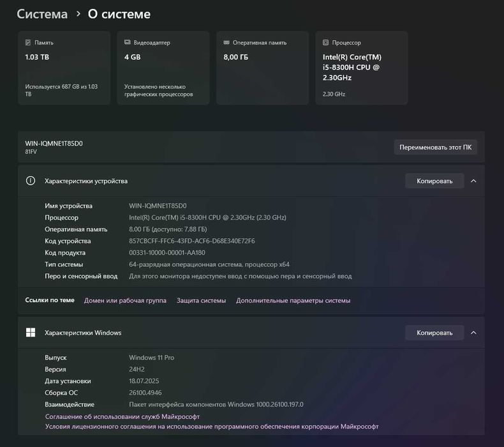Click the processor value in device specs
The width and height of the screenshot is (504, 447).
pos(207,218)
